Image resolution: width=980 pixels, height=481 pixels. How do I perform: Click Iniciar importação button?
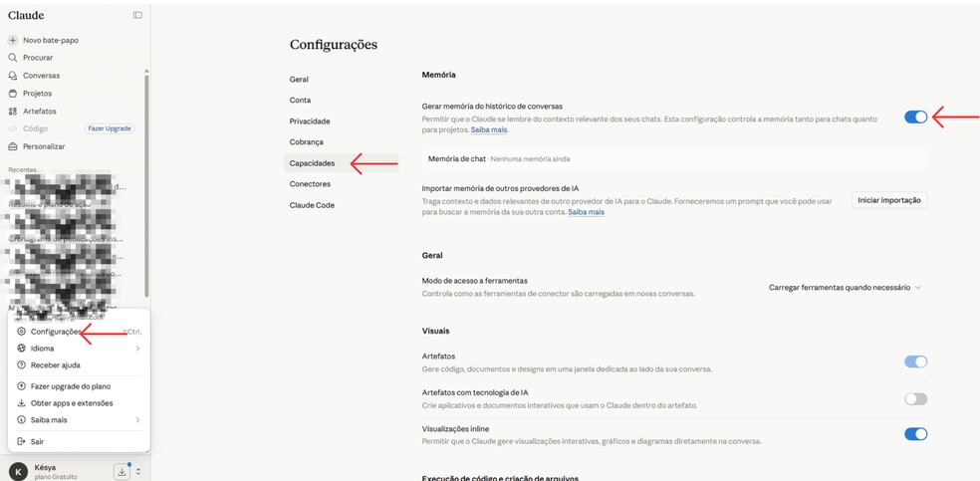pyautogui.click(x=889, y=200)
